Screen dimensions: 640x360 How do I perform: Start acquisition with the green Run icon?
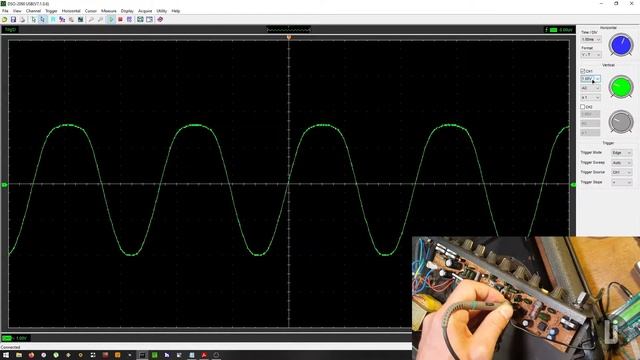click(x=111, y=20)
